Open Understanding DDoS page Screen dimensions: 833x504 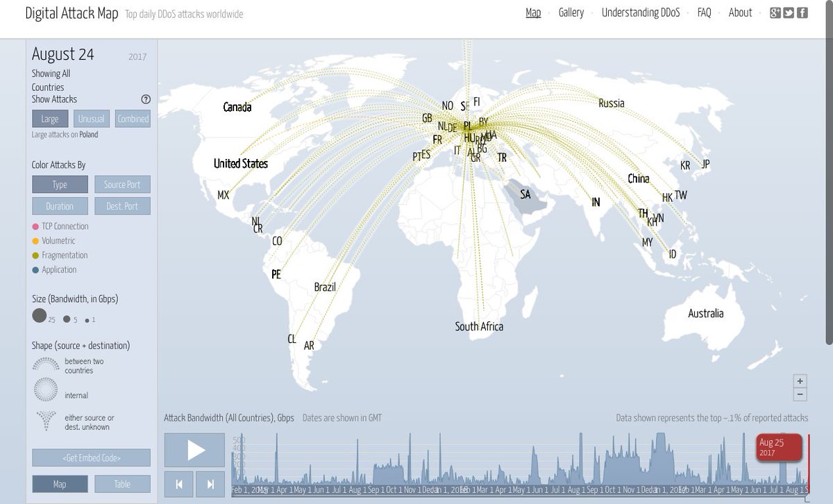point(641,12)
